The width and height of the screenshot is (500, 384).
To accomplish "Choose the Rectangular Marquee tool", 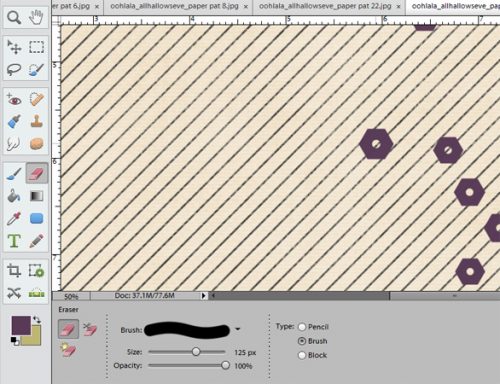I will (36, 47).
